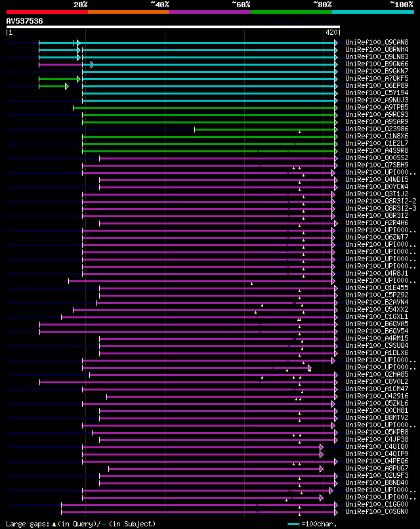Select label UniRef100_B6QV54

click(x=377, y=331)
